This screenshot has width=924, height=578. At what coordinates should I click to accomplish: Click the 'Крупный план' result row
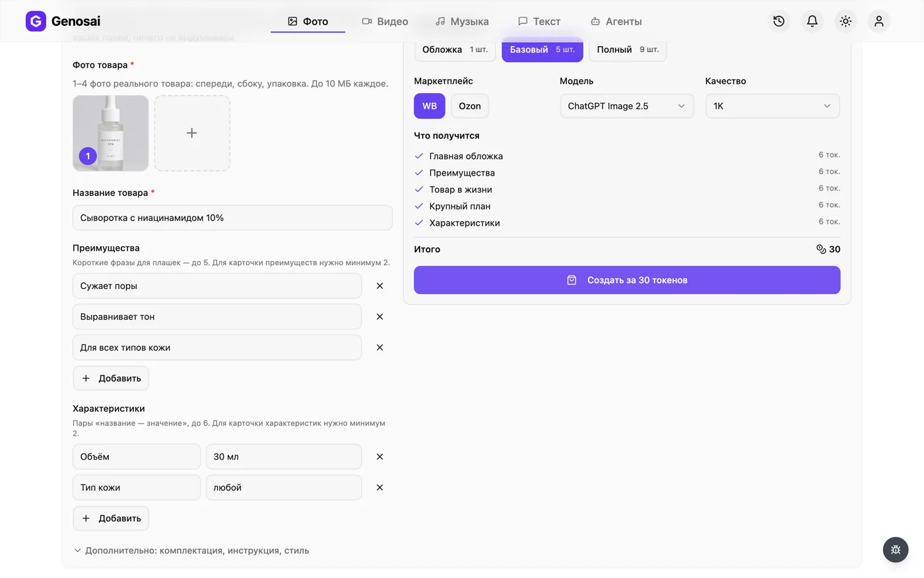click(x=627, y=206)
